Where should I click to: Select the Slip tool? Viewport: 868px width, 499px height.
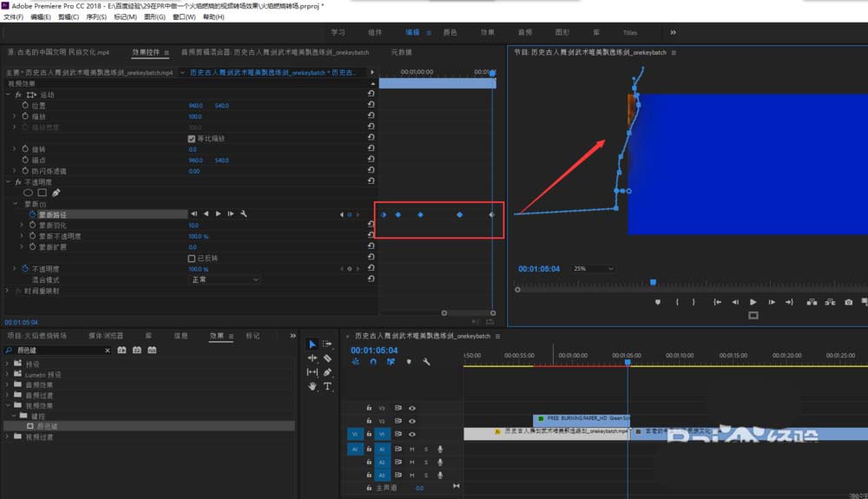click(x=312, y=372)
